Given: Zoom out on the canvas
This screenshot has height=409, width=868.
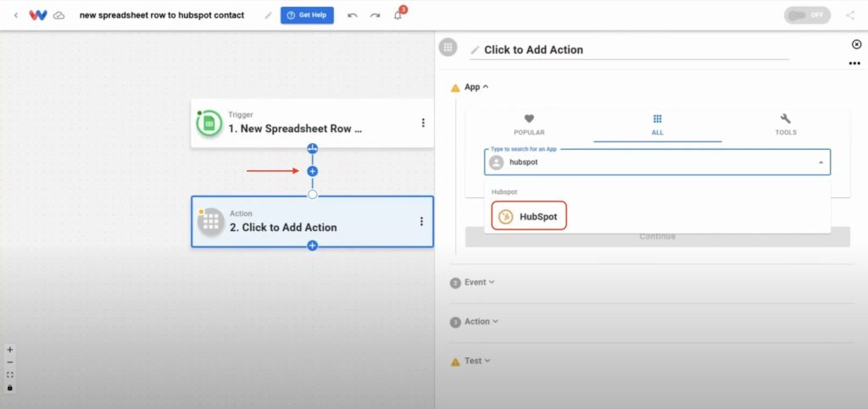Looking at the screenshot, I should [x=10, y=362].
